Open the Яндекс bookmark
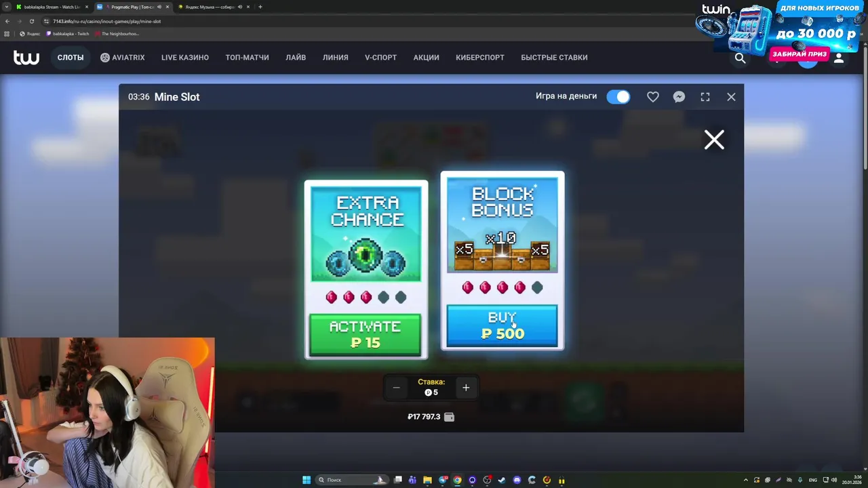 pos(30,34)
